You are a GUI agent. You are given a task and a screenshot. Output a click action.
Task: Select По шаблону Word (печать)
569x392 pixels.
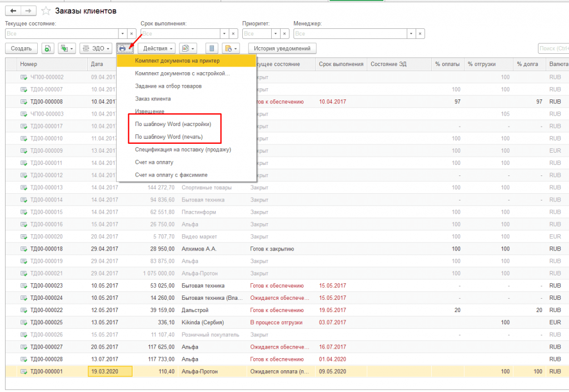click(x=169, y=137)
